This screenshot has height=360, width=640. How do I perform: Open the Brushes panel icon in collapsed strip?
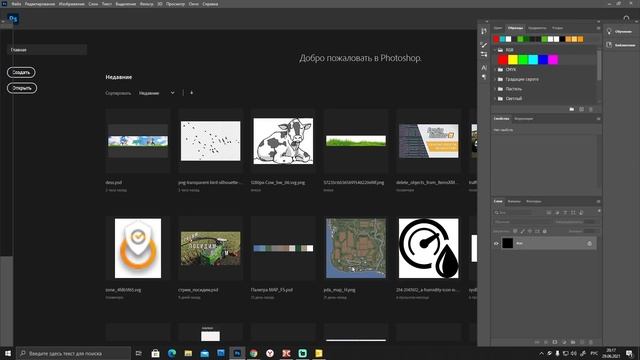point(484,45)
